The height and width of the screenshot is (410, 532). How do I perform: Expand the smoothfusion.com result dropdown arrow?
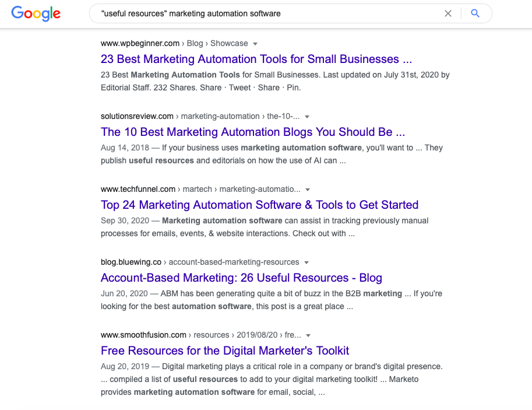tap(308, 335)
